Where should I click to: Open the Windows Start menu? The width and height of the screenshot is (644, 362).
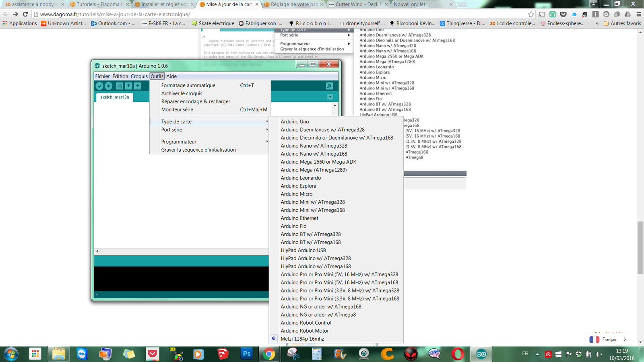coord(11,354)
